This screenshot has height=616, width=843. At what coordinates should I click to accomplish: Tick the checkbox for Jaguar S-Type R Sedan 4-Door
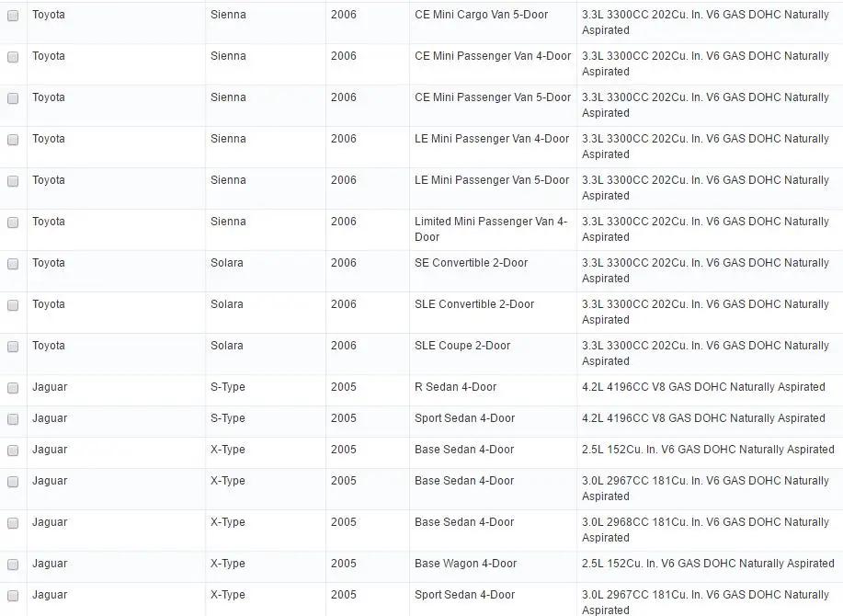pos(13,388)
